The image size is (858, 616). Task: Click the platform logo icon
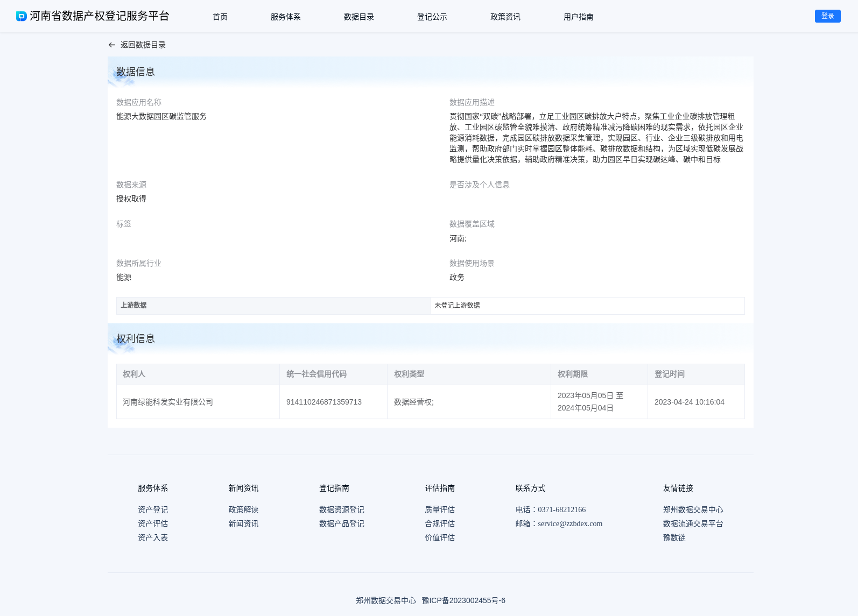(22, 16)
